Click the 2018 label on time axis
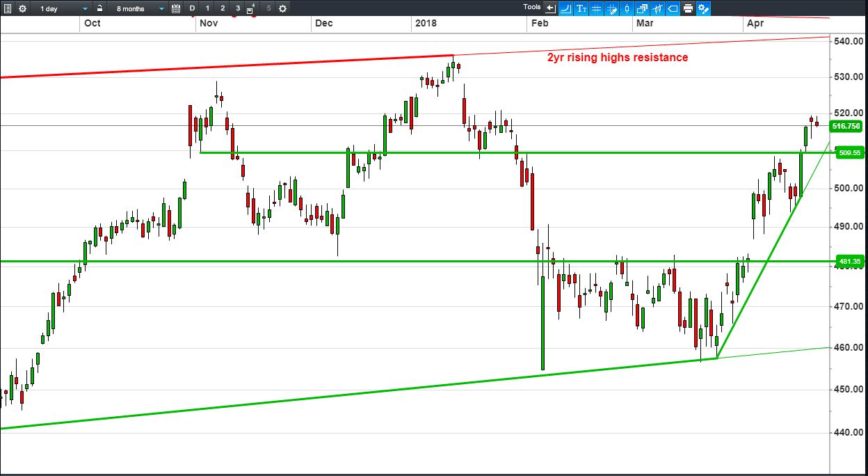The width and height of the screenshot is (868, 476). click(x=425, y=23)
